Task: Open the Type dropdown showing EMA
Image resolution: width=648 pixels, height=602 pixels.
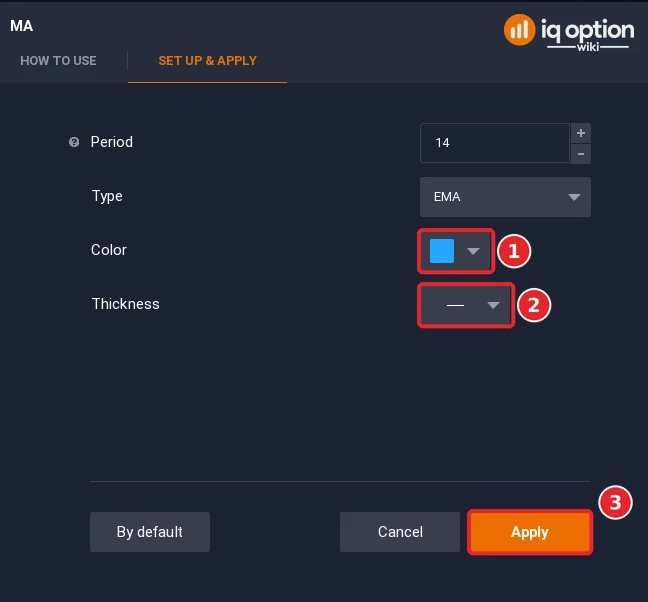Action: [x=505, y=197]
